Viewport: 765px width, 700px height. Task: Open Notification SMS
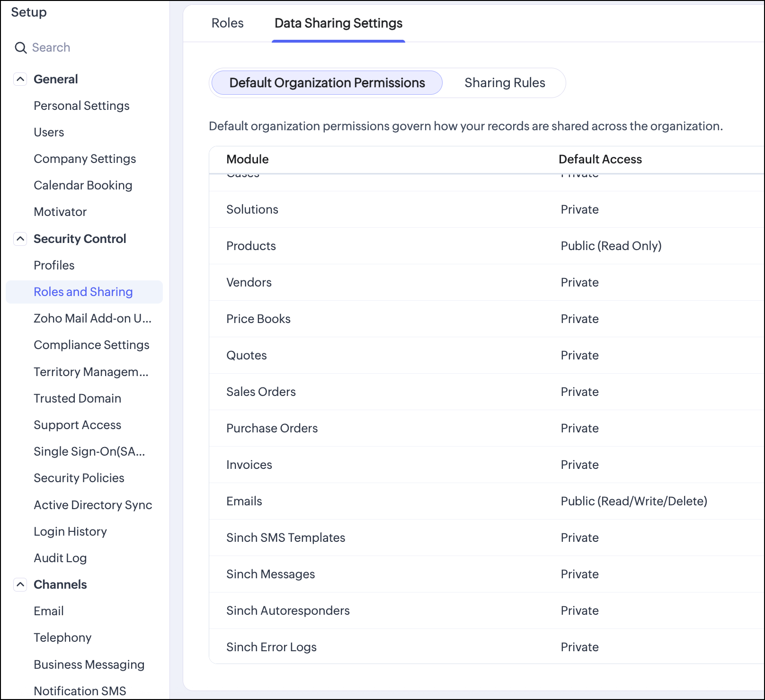coord(80,691)
